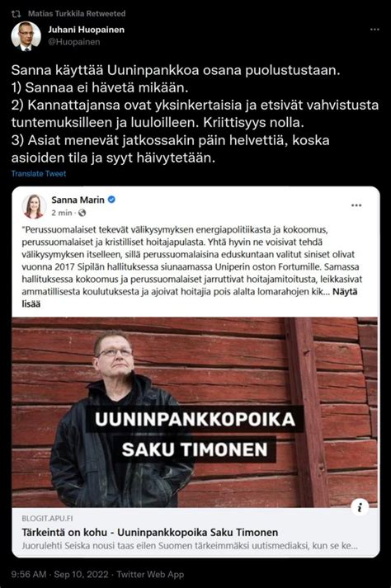Open the tweet's three-dot more menu

375,30
